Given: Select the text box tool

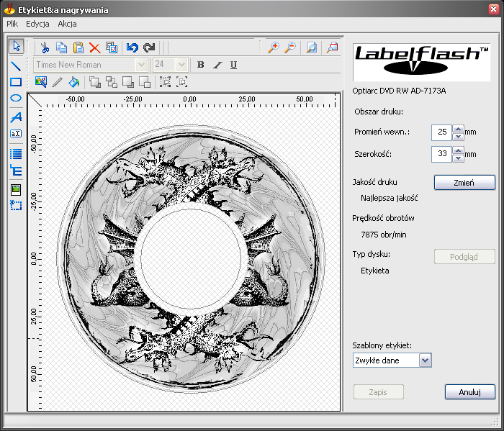Looking at the screenshot, I should pyautogui.click(x=16, y=133).
